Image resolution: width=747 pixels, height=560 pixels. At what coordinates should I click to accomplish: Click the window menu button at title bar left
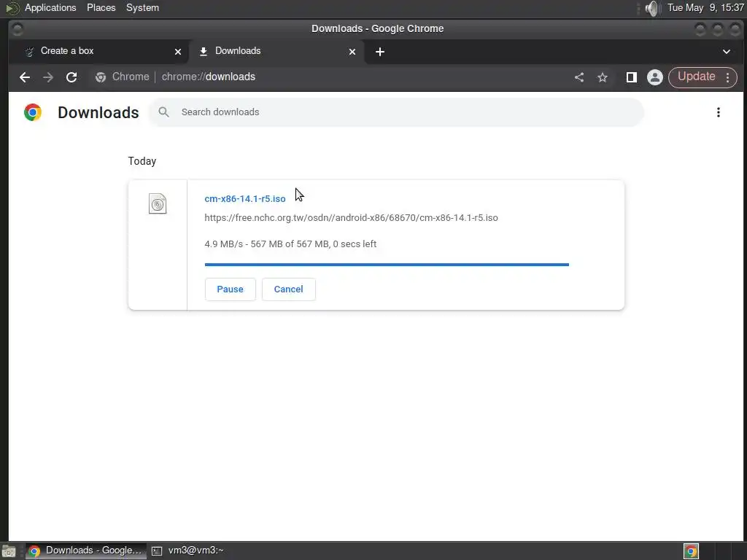pyautogui.click(x=18, y=29)
